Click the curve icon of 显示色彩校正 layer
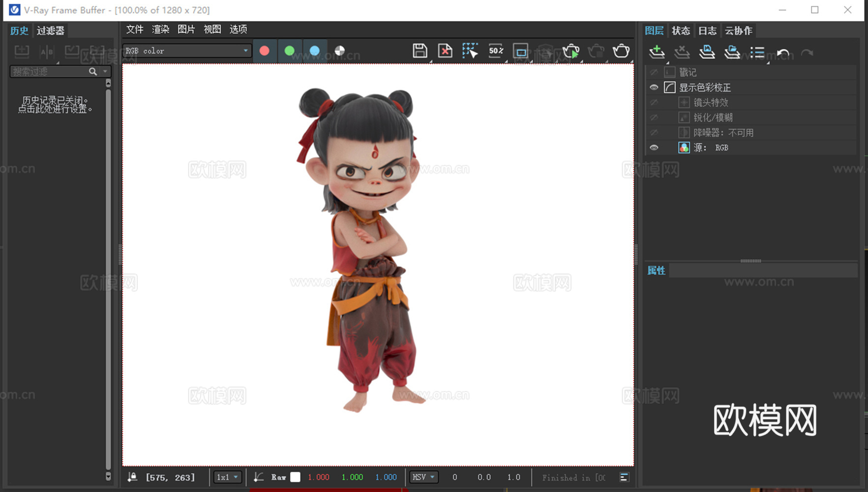Image resolution: width=868 pixels, height=492 pixels. [669, 87]
